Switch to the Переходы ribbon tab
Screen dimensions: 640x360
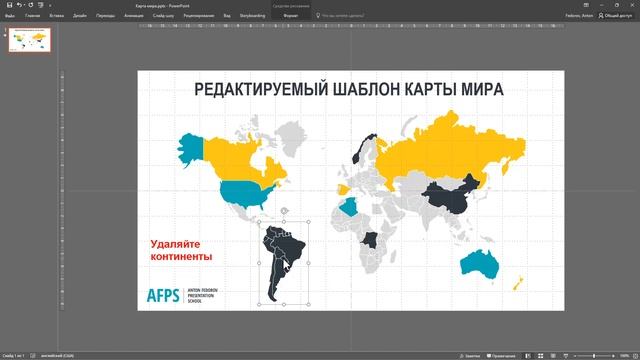[105, 16]
